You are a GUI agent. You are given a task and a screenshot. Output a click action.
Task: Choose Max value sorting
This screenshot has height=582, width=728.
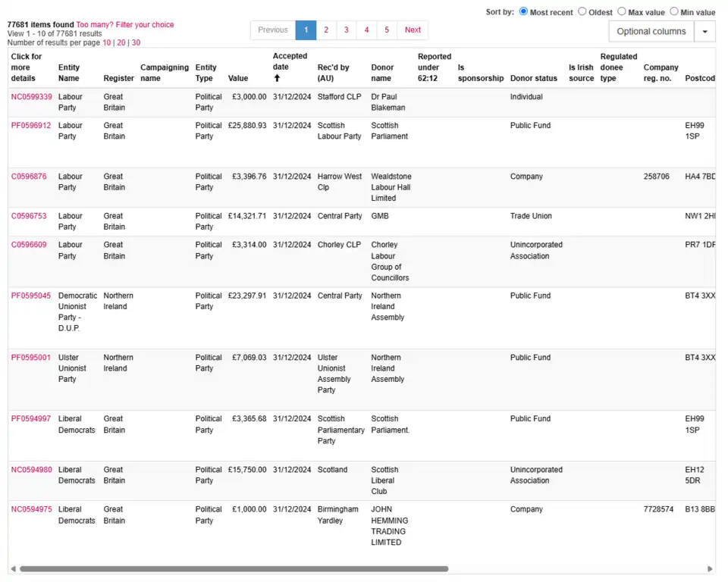pyautogui.click(x=622, y=11)
